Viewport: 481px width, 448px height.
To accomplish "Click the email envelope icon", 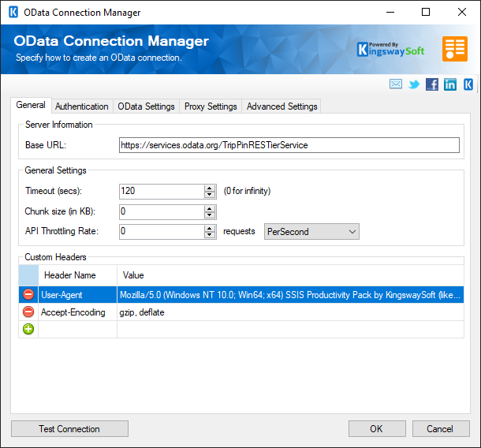I will [x=396, y=84].
